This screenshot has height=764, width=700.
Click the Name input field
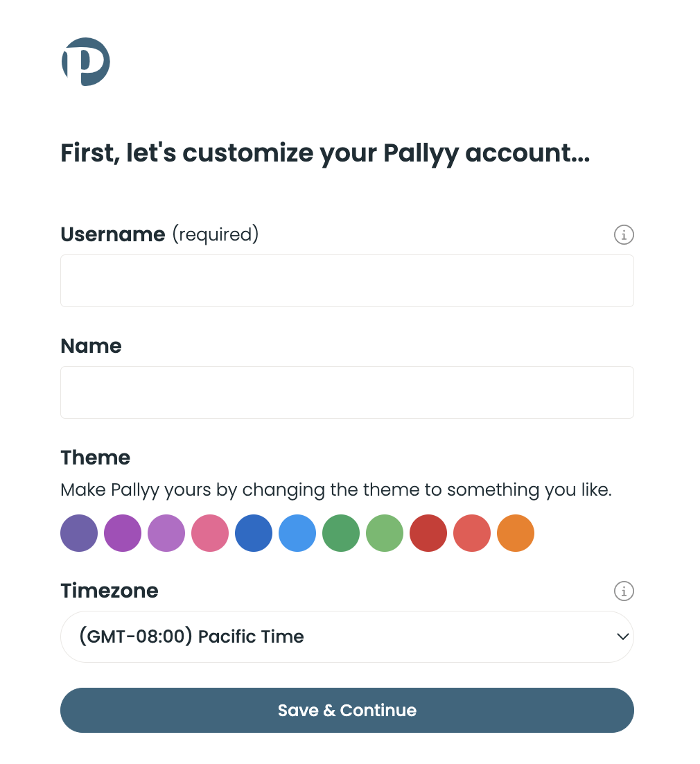[347, 392]
